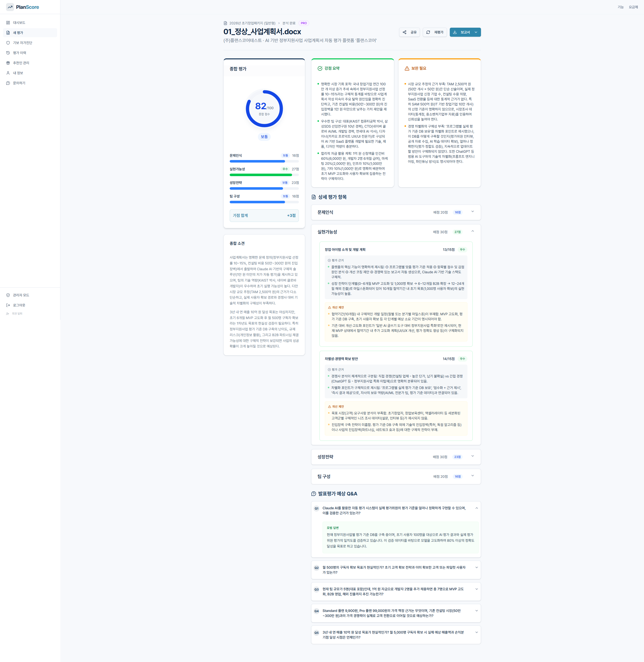Click the 관리자 모드 shield icon
644x662 pixels.
click(8, 295)
